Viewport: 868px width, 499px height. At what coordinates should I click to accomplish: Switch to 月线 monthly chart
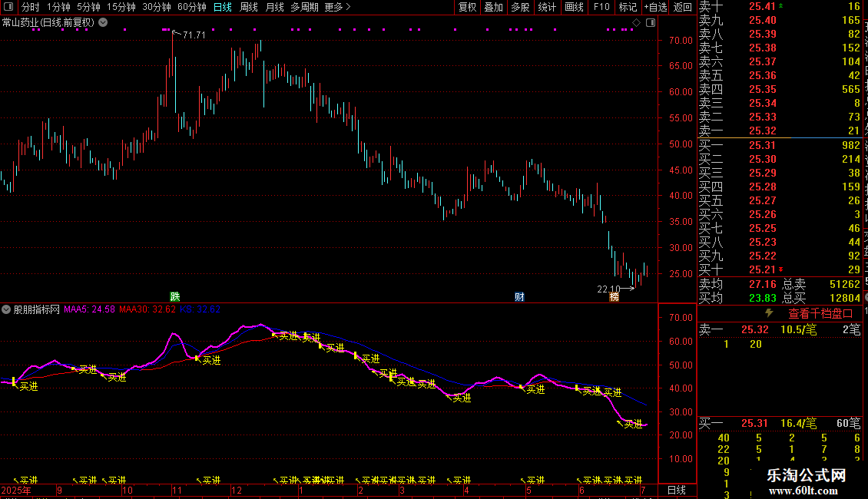pyautogui.click(x=274, y=7)
